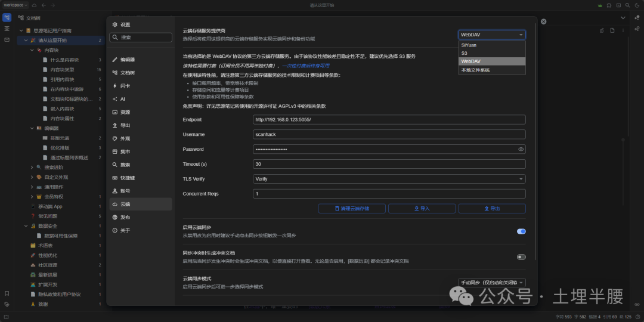
Task: Click the 导入 button
Action: (x=422, y=209)
